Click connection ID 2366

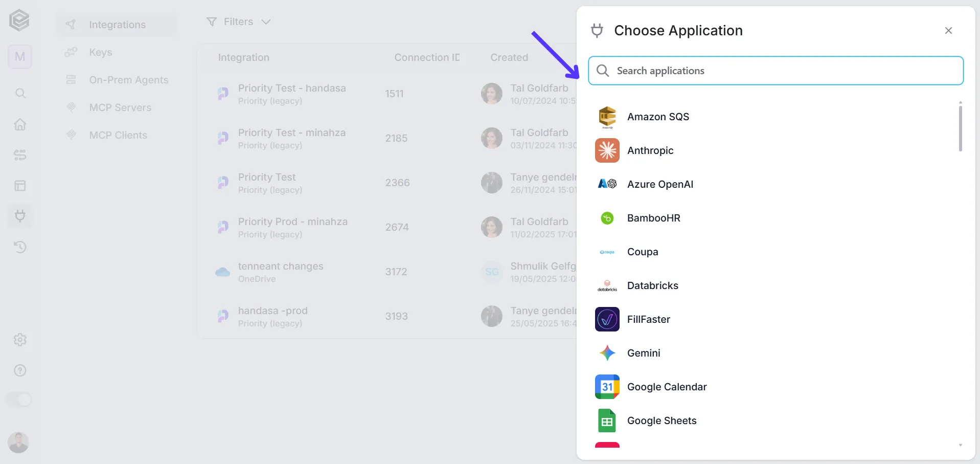tap(397, 183)
